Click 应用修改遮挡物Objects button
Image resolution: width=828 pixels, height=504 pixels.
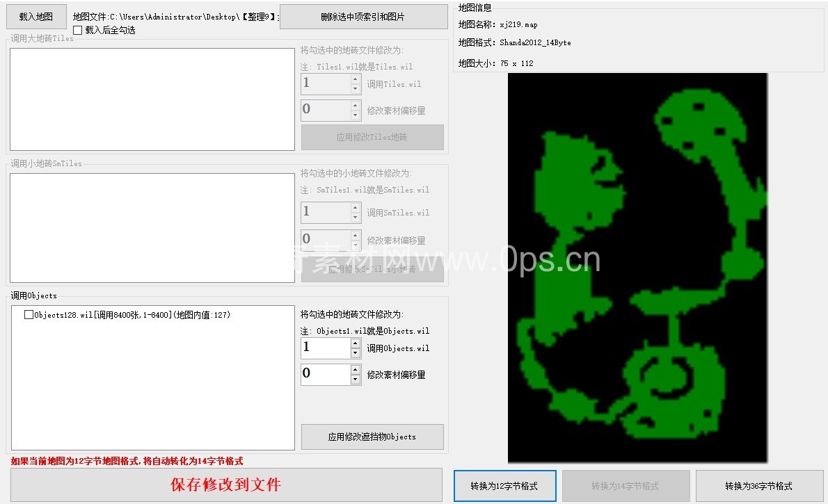[x=372, y=437]
